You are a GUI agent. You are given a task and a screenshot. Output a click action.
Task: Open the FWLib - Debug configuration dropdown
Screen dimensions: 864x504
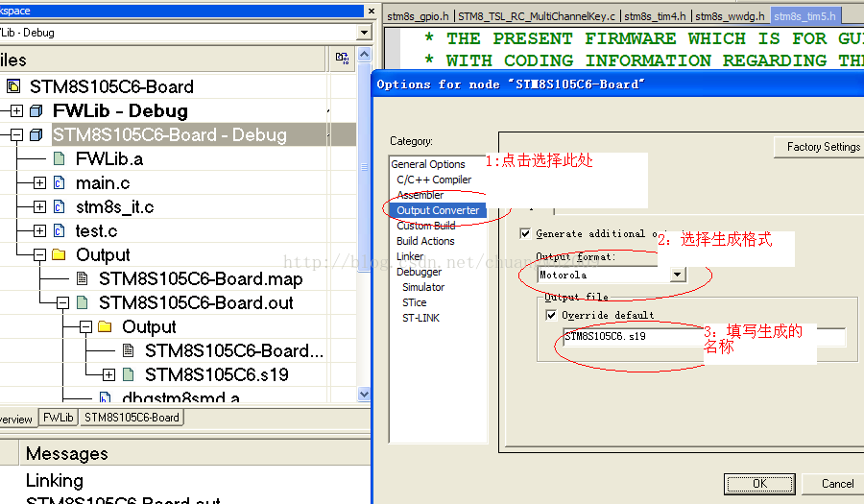pyautogui.click(x=364, y=33)
